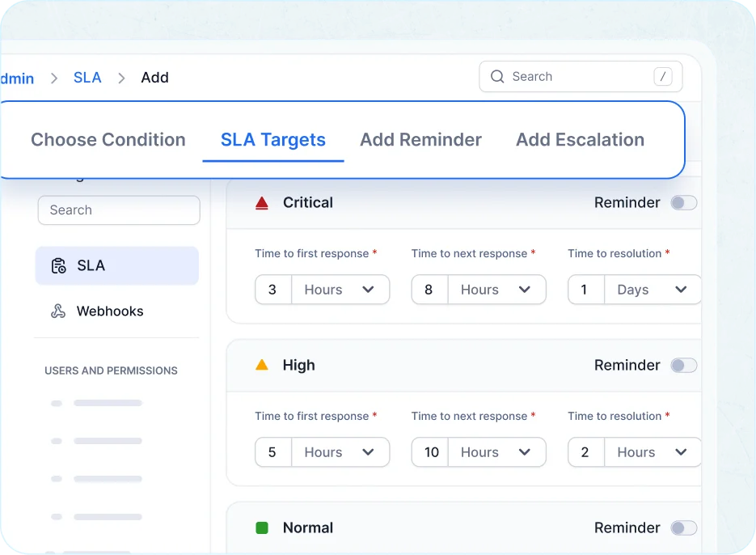
Task: Click the green Normal priority square icon
Action: coord(262,527)
